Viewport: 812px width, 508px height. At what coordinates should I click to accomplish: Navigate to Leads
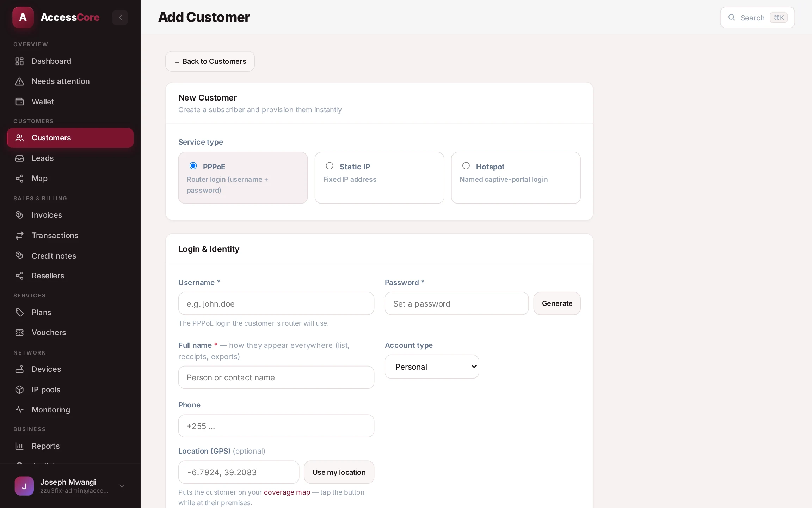pyautogui.click(x=70, y=158)
